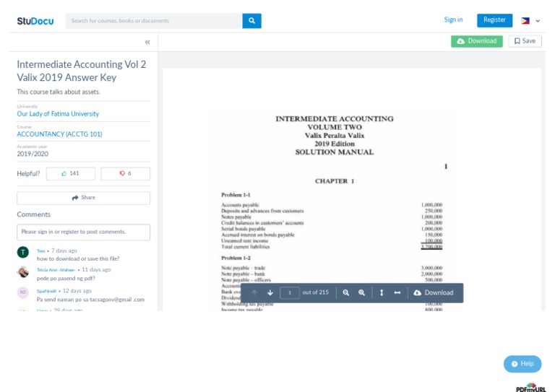Click the 'CHAPTER 1' heading in document
The height and width of the screenshot is (392, 555).
pyautogui.click(x=335, y=181)
